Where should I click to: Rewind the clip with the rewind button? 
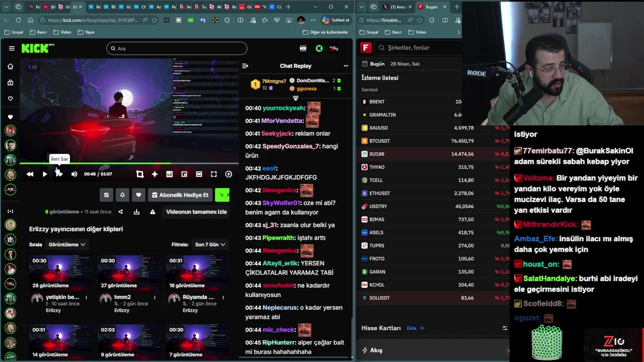[30, 174]
